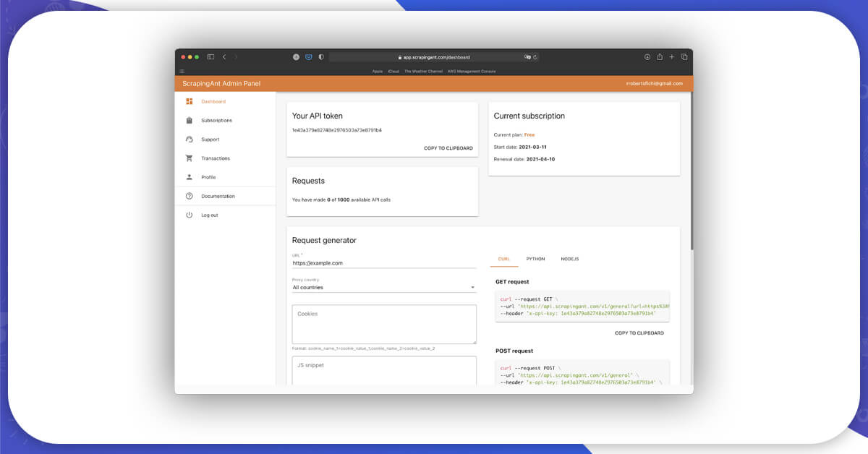Open the Proxy country dropdown
Screen dimensions: 868x454
[384, 287]
